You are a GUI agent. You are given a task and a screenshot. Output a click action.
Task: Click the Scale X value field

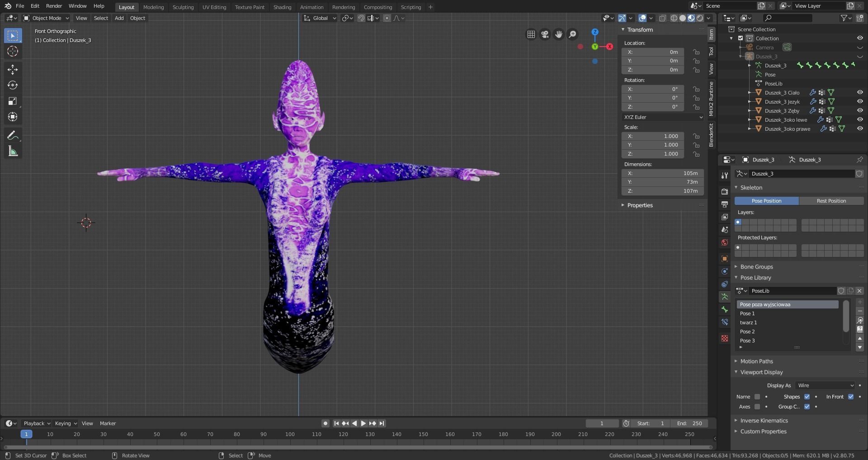click(x=652, y=136)
